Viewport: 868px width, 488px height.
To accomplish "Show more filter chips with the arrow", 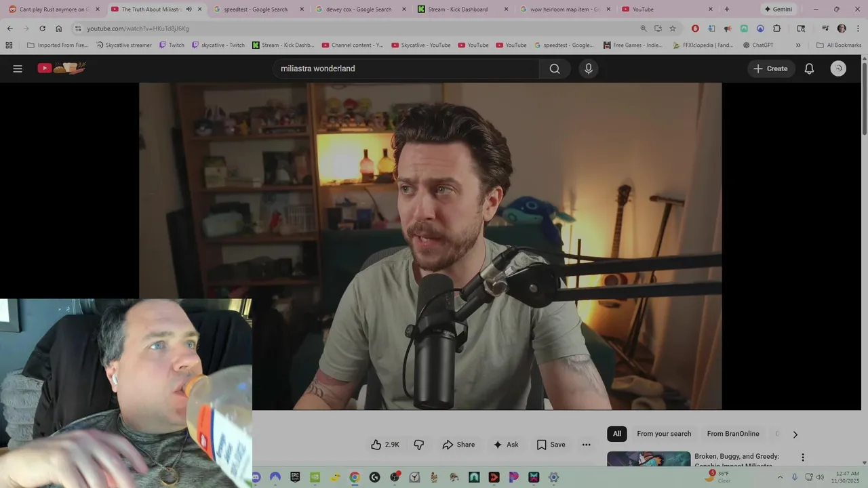I will (x=795, y=434).
